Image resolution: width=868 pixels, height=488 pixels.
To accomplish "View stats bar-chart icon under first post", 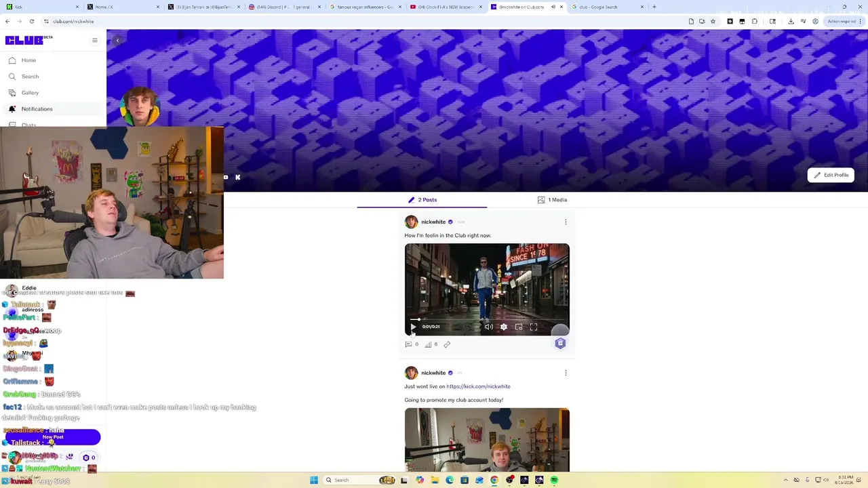I will pos(428,344).
